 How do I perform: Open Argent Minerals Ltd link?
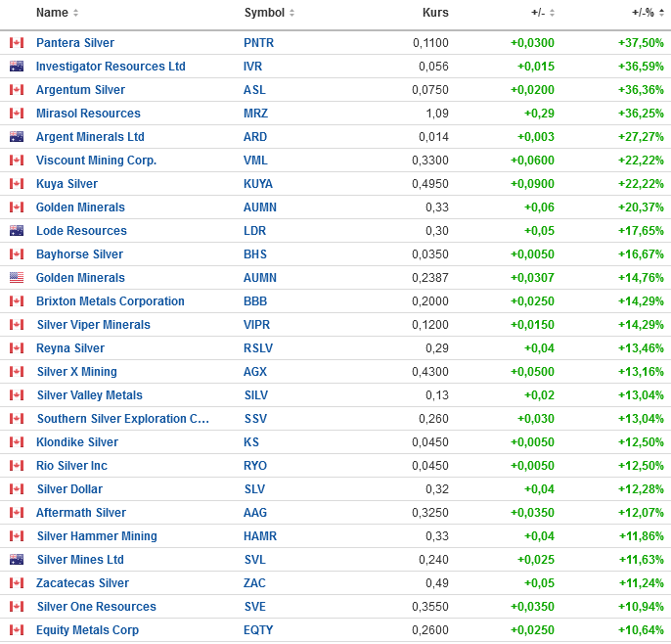tap(90, 137)
